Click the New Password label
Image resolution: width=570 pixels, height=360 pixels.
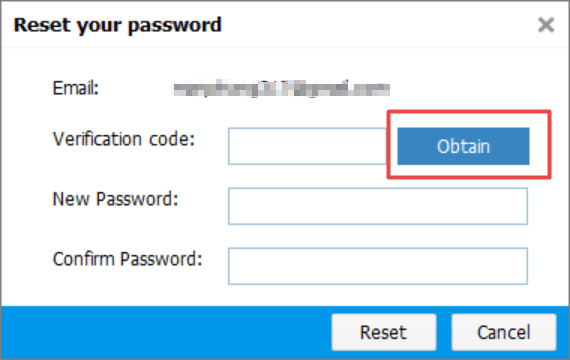coord(116,199)
